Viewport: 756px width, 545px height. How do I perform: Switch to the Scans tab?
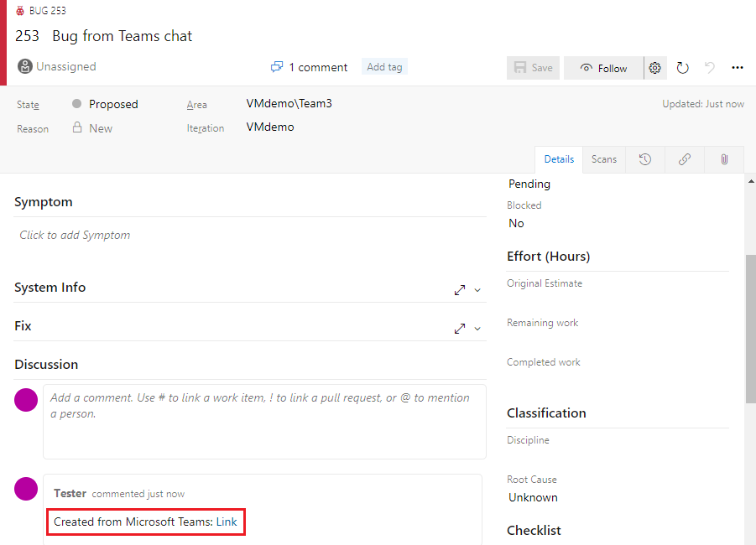click(x=603, y=159)
